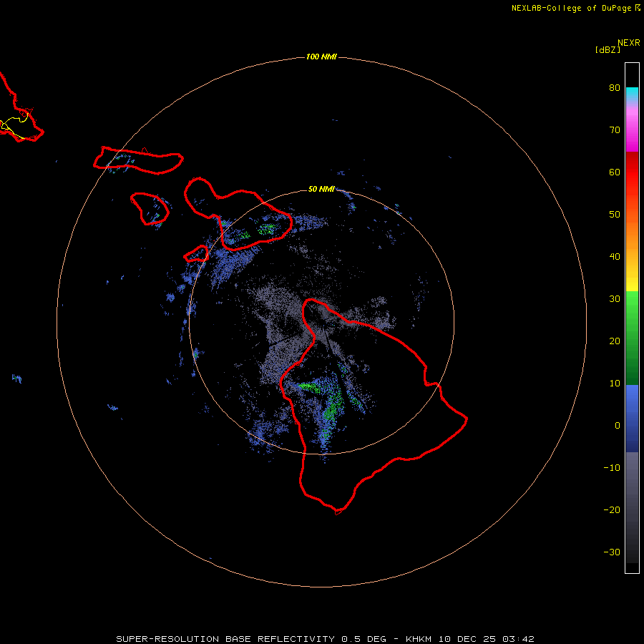Click the 10 dBZ scale value
644x644 pixels.
[x=615, y=384]
